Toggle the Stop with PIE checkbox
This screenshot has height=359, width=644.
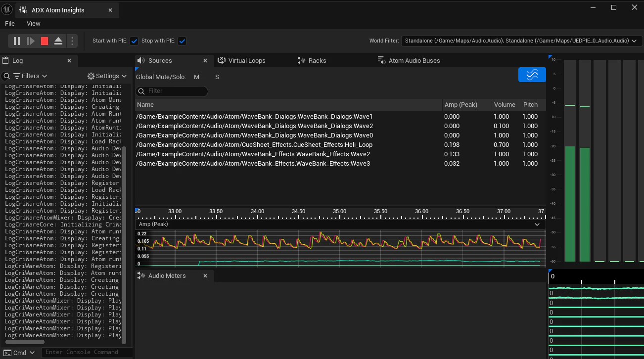click(182, 41)
